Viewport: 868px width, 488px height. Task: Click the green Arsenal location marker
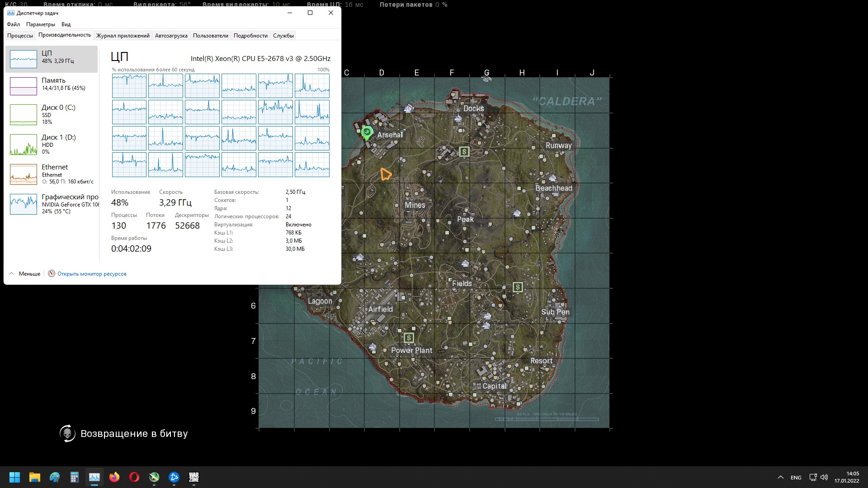(367, 133)
